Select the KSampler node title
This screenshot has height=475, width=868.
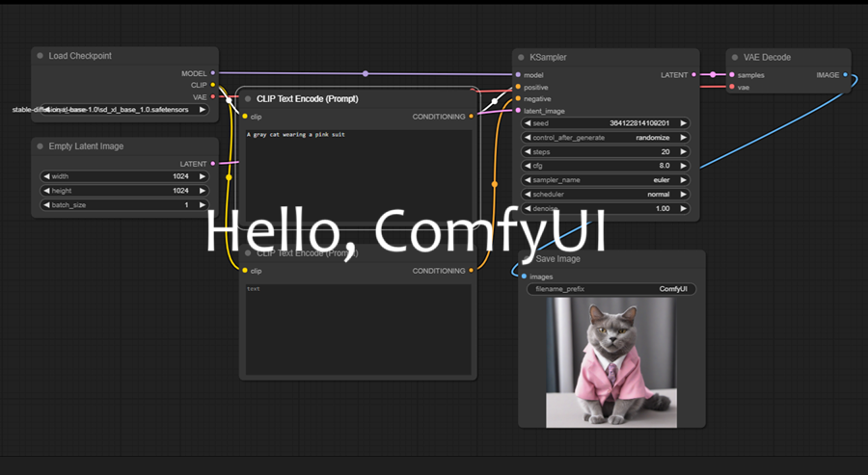[548, 58]
